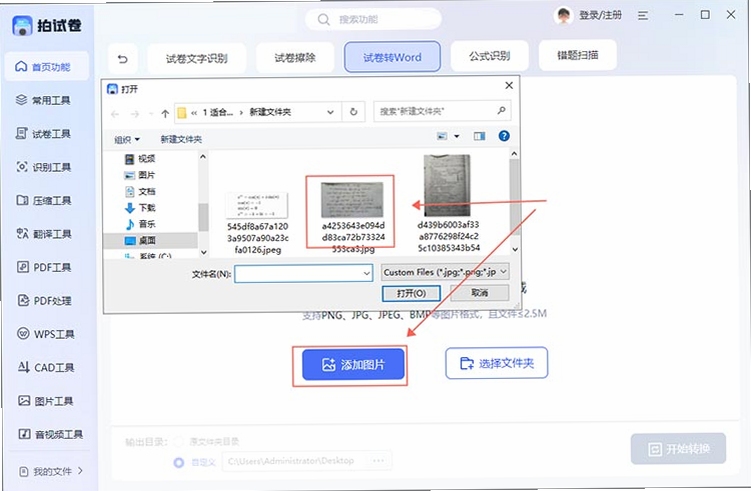This screenshot has height=491, width=751.
Task: Switch to the 错题扫描 tab
Action: 578,55
